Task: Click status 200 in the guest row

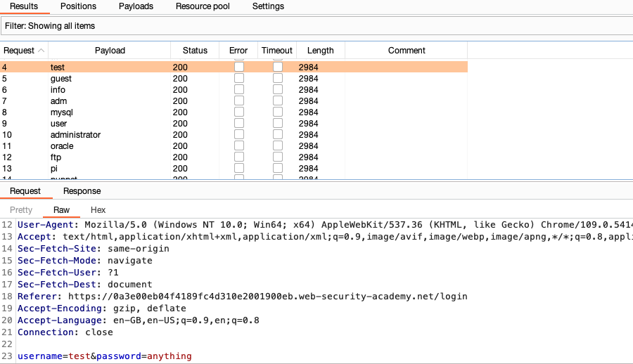Action: coord(180,78)
